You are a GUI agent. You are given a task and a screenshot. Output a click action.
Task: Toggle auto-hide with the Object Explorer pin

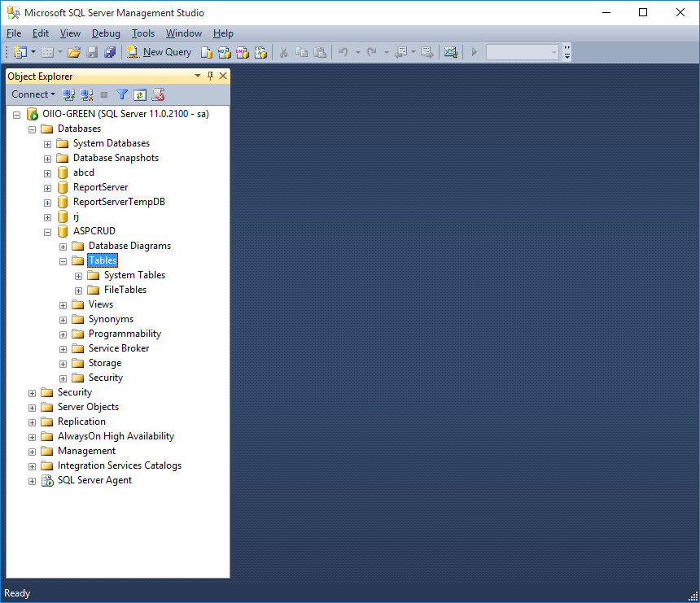pyautogui.click(x=209, y=76)
